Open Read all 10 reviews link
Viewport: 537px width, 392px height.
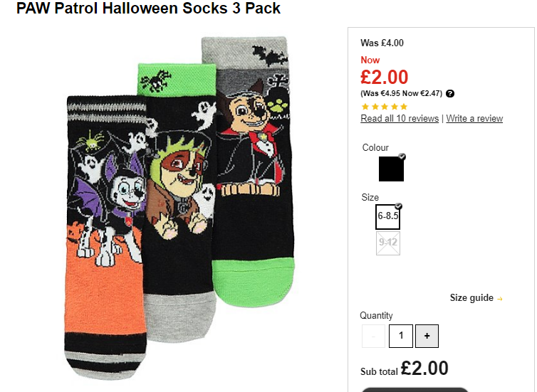pos(400,118)
